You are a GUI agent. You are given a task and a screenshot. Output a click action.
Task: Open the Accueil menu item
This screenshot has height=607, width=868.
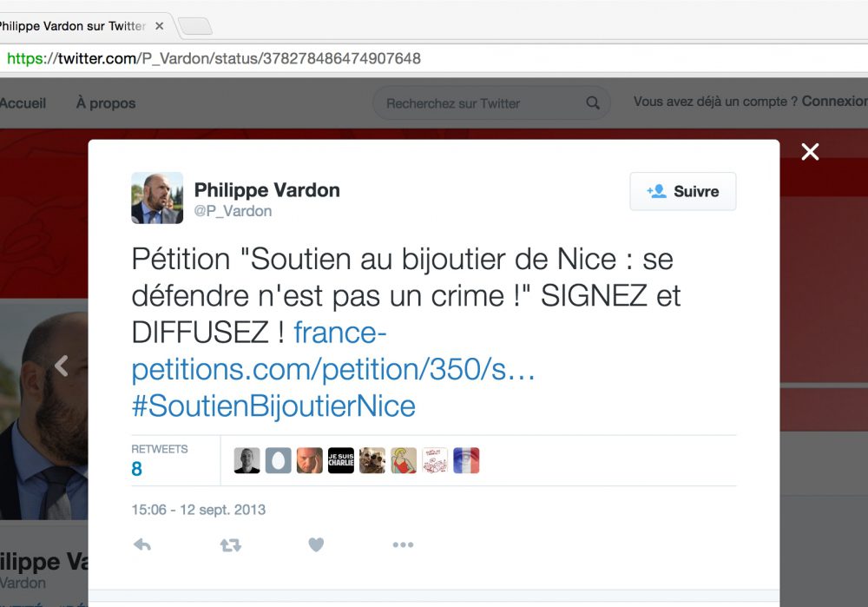point(23,103)
